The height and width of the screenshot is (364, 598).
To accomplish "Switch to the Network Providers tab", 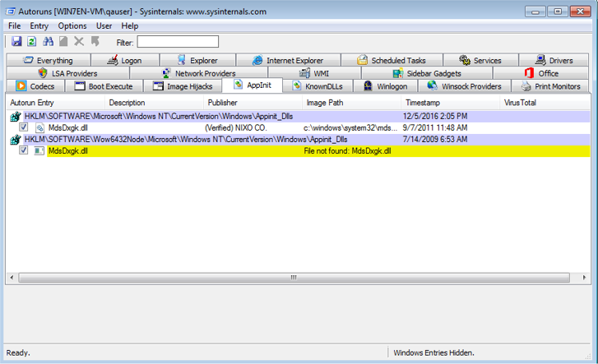I will click(199, 73).
